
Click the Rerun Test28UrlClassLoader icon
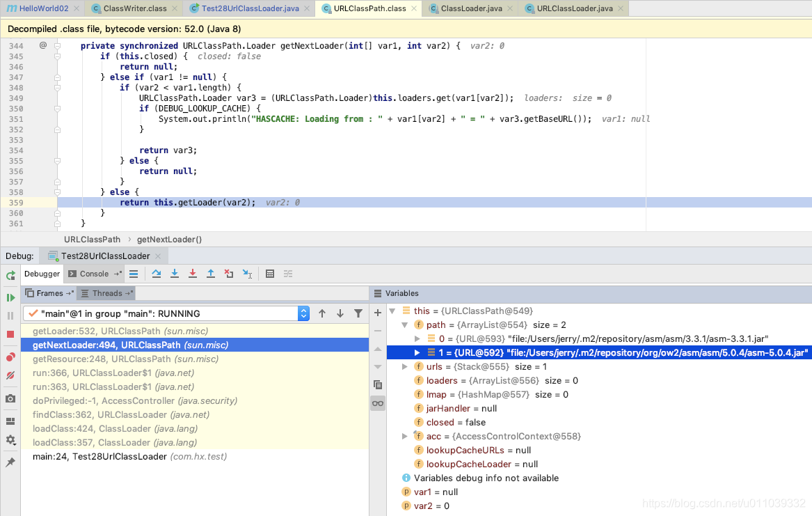10,276
